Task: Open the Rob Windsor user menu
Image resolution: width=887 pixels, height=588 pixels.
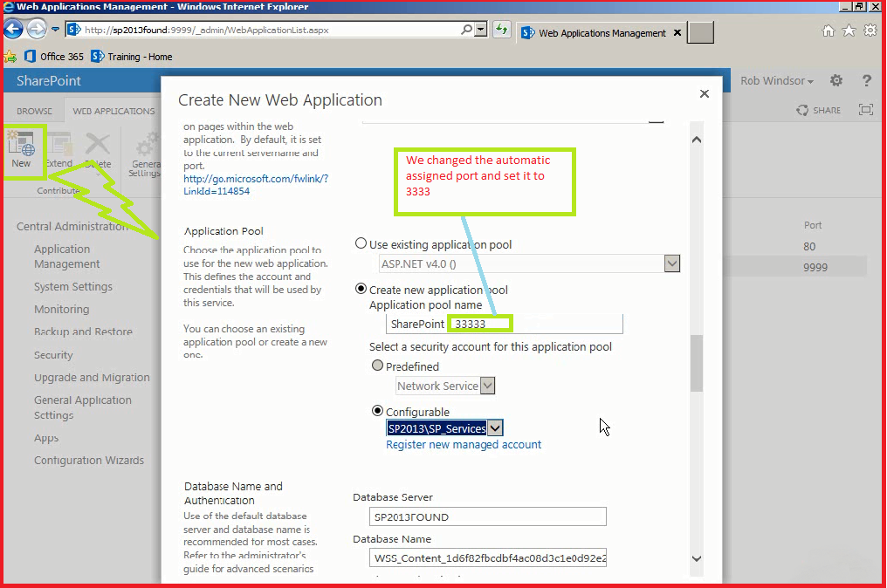Action: (x=775, y=79)
